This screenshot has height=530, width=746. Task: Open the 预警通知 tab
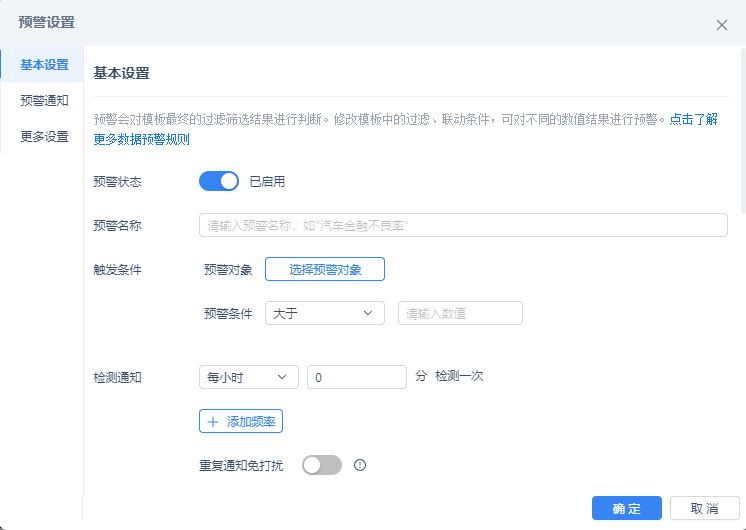tap(44, 100)
